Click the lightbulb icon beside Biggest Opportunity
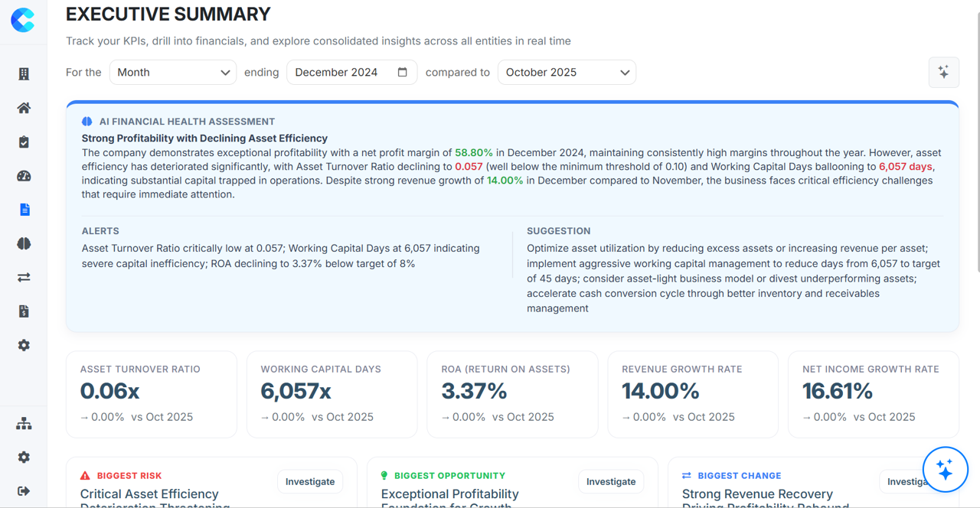 tap(385, 476)
